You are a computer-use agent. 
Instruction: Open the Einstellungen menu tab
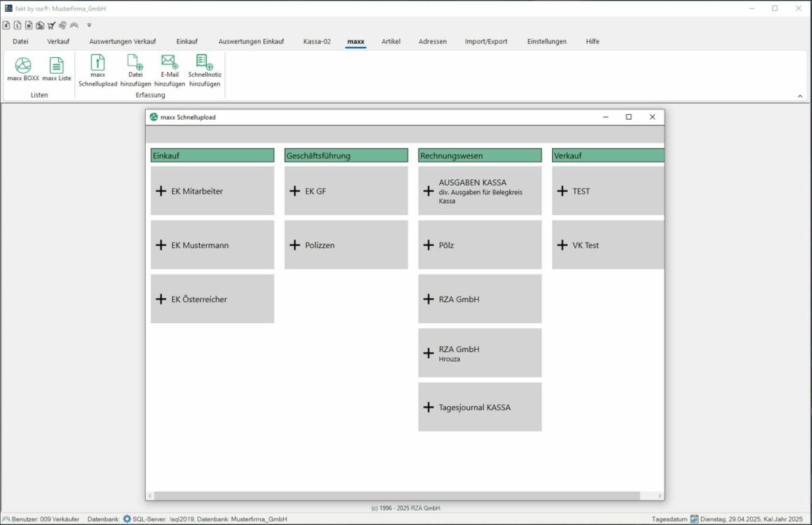pyautogui.click(x=546, y=41)
